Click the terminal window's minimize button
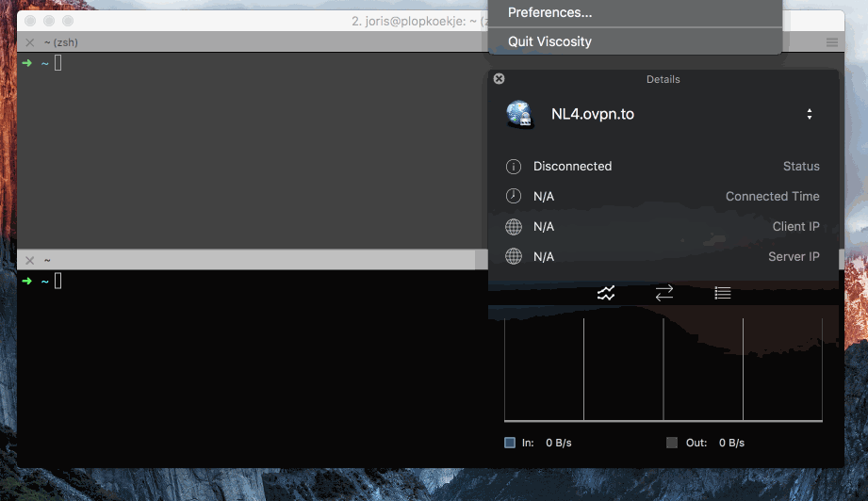 click(x=49, y=21)
